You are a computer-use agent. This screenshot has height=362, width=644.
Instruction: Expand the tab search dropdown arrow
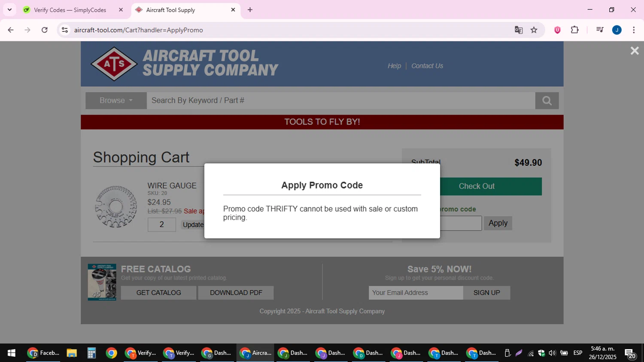click(x=9, y=10)
